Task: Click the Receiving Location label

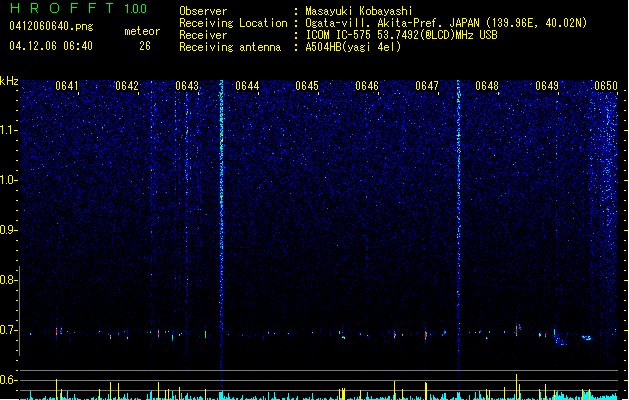Action: click(x=233, y=23)
